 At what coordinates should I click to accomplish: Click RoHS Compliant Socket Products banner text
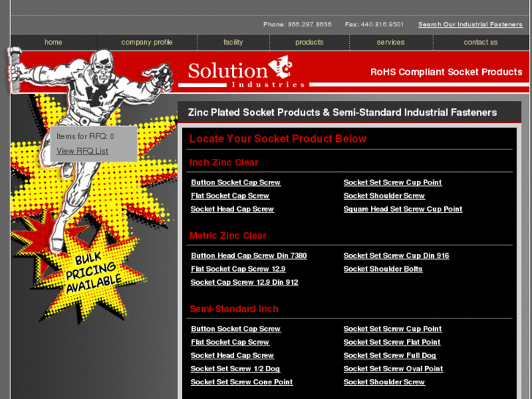tap(446, 72)
